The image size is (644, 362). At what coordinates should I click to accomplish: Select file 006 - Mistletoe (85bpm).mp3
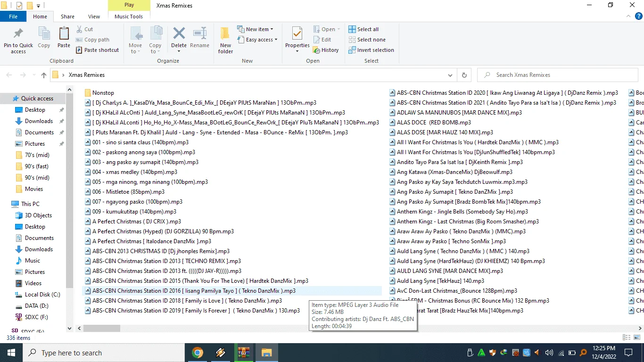[x=125, y=192]
